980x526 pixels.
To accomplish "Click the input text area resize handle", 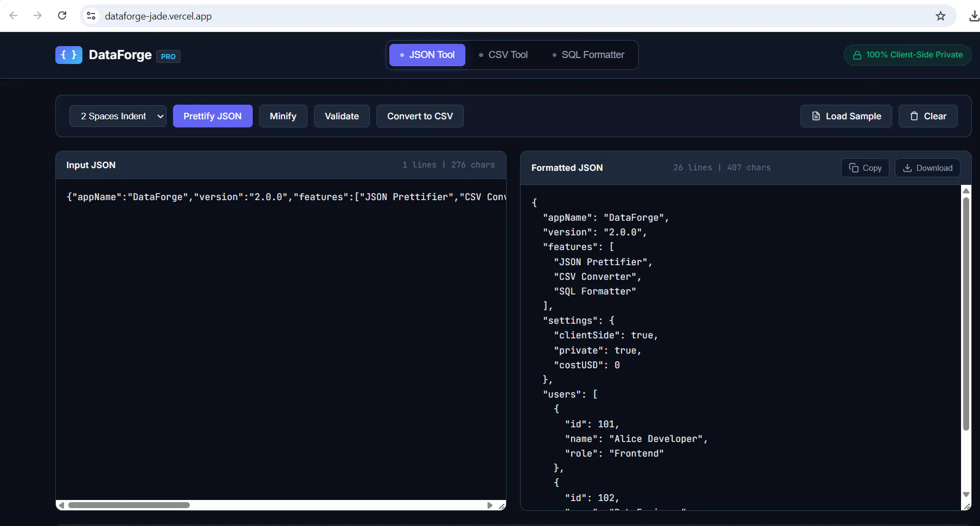I will [x=502, y=506].
